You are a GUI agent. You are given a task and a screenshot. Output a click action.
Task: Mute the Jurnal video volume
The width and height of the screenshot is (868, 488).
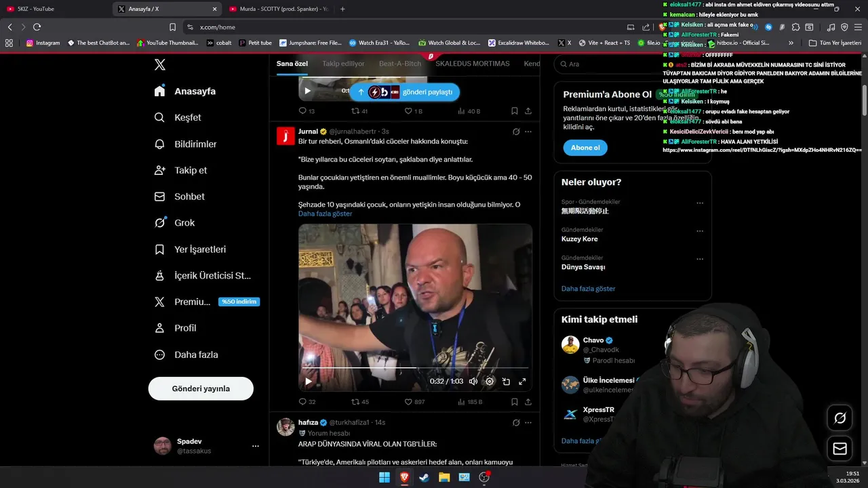tap(473, 381)
